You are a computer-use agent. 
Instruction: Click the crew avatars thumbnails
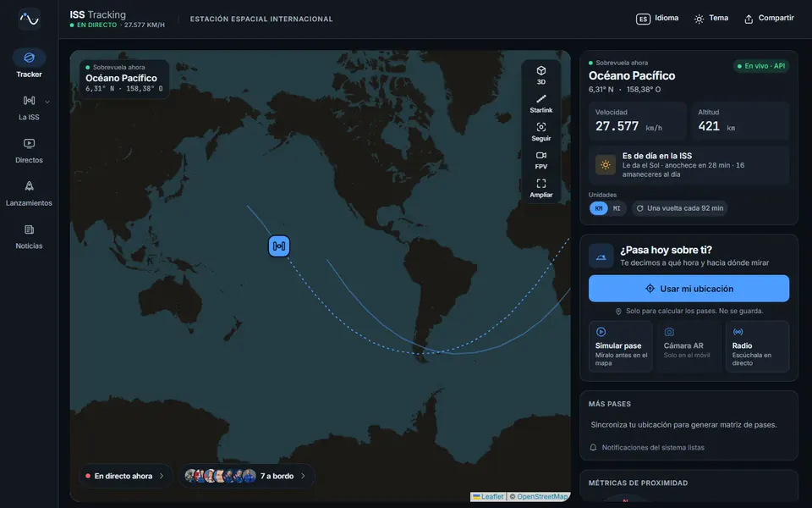(221, 476)
